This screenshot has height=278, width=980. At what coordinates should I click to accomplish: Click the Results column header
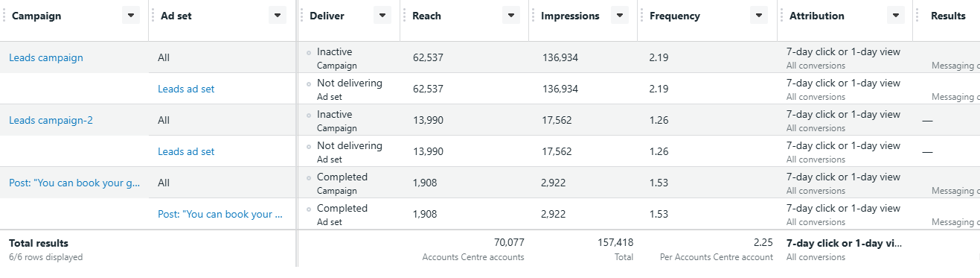(948, 16)
